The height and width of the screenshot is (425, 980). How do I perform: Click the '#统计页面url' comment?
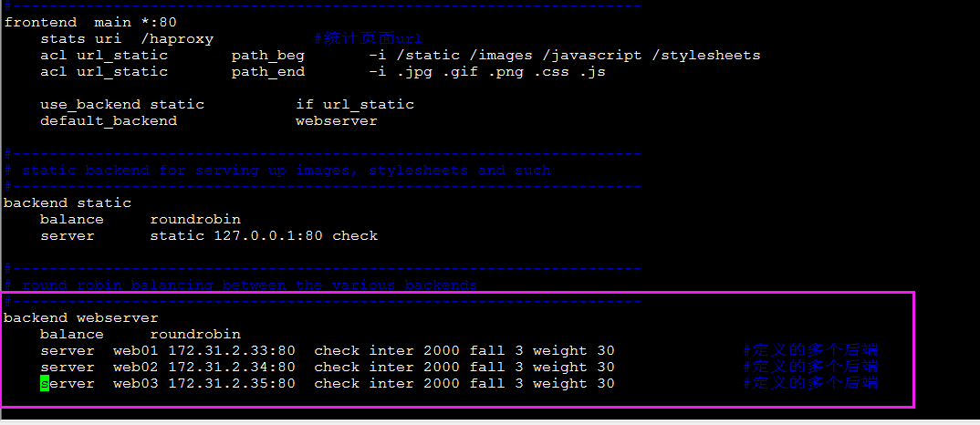click(368, 38)
